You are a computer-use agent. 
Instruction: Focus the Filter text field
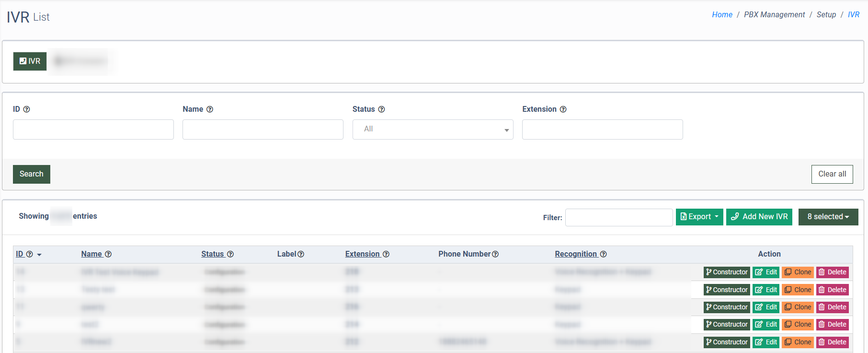point(618,217)
